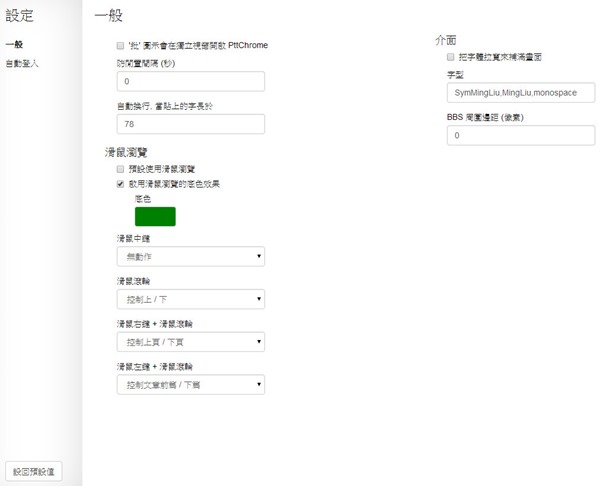Focus the auto line-wrap length field
The height and width of the screenshot is (486, 600).
point(190,124)
